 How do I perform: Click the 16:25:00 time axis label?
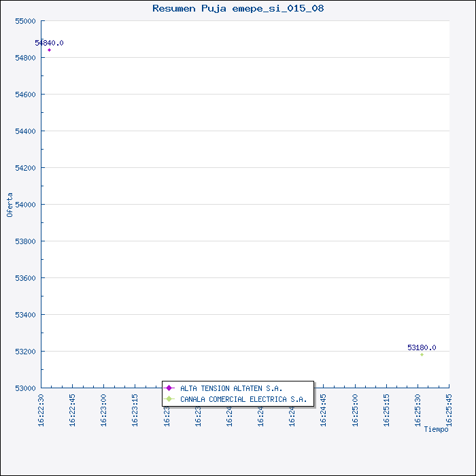pyautogui.click(x=355, y=410)
